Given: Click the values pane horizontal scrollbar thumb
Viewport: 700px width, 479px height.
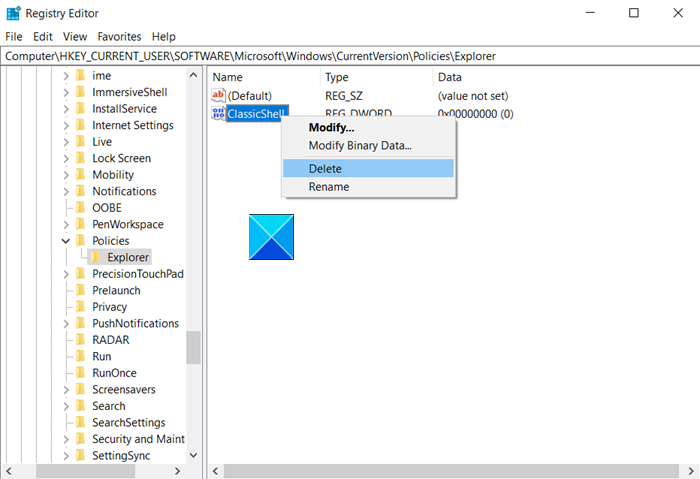Looking at the screenshot, I should click(451, 471).
